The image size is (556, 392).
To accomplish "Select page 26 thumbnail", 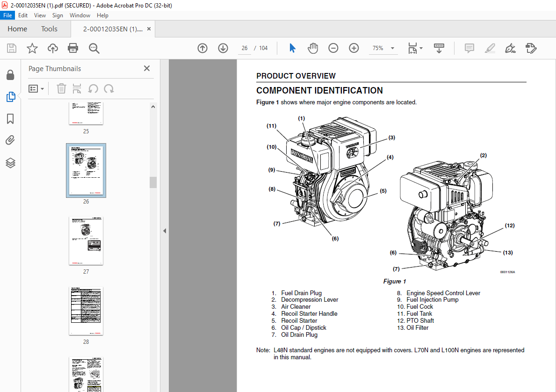I will (86, 170).
